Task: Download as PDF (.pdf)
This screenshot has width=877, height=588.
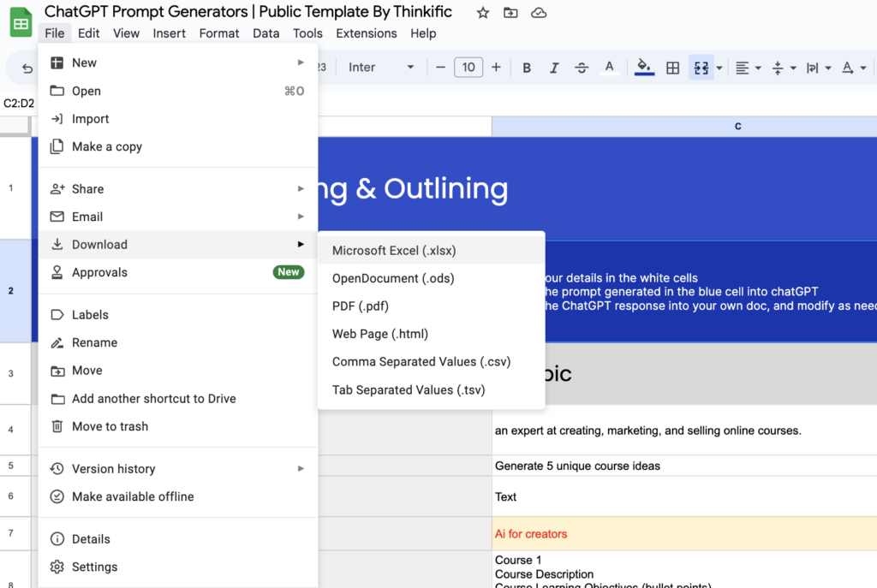Action: pyautogui.click(x=432, y=306)
